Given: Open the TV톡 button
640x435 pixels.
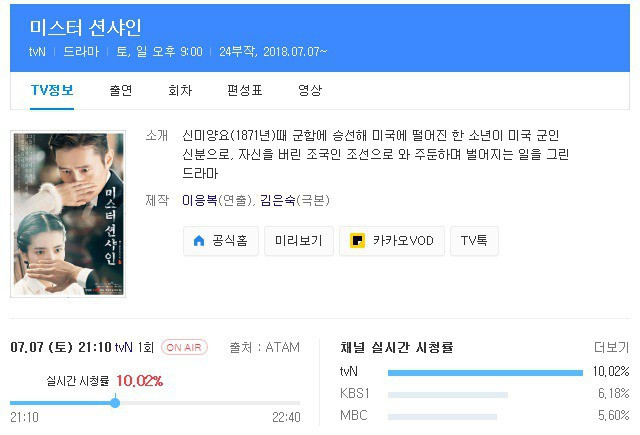Looking at the screenshot, I should click(x=474, y=241).
